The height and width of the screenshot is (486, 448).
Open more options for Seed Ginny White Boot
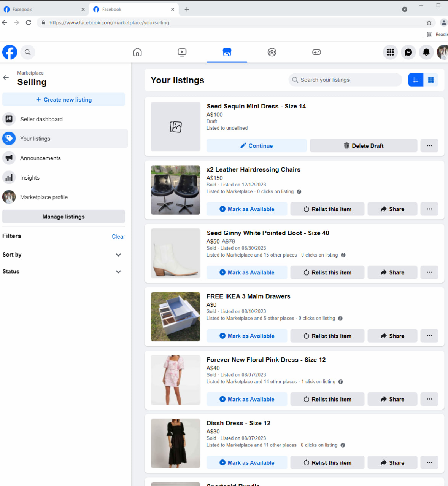[x=429, y=272]
